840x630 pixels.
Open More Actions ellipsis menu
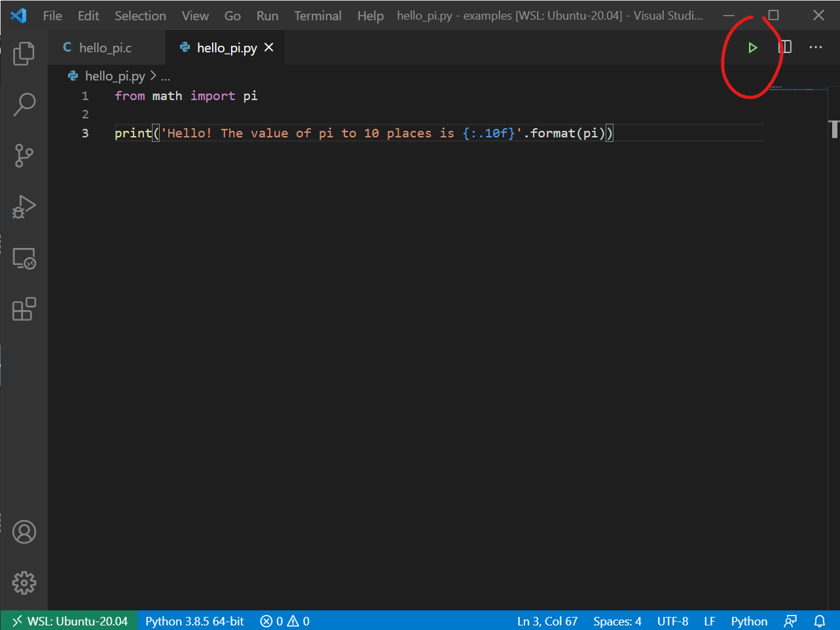(x=816, y=47)
